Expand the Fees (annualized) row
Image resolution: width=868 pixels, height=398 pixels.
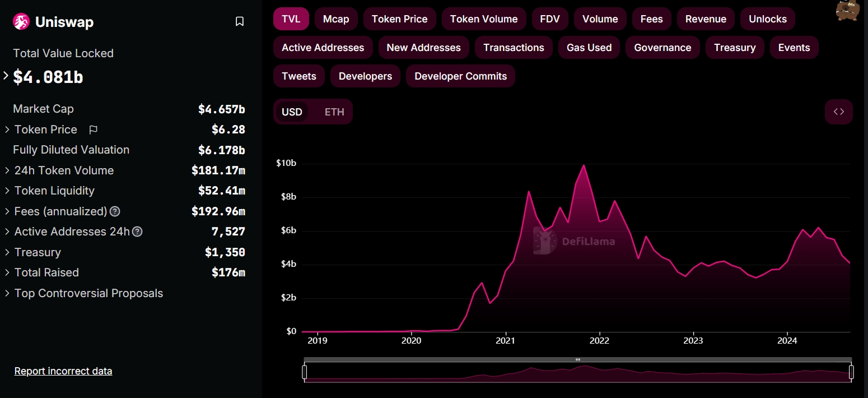click(x=7, y=211)
